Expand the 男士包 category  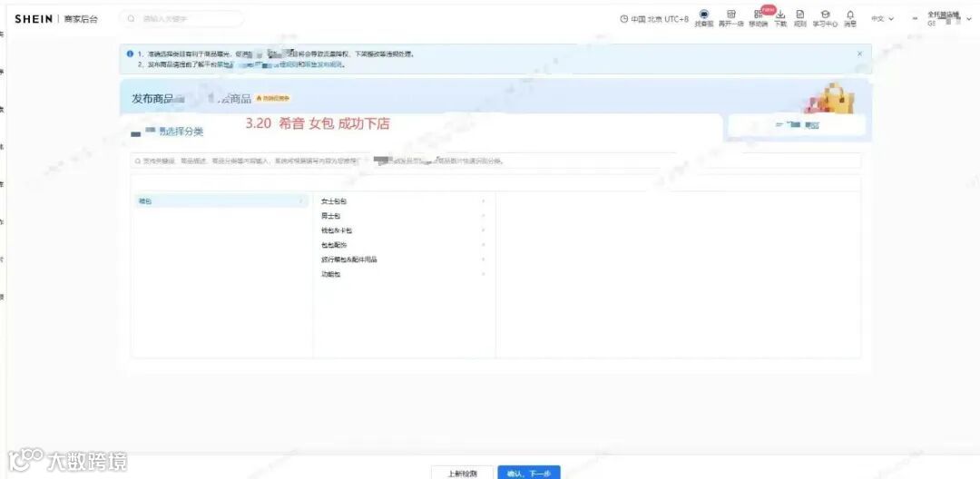404,216
